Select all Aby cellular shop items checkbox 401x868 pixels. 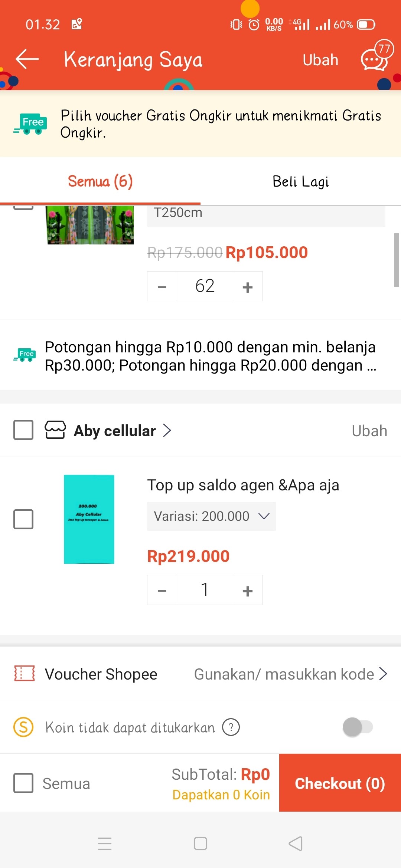23,430
